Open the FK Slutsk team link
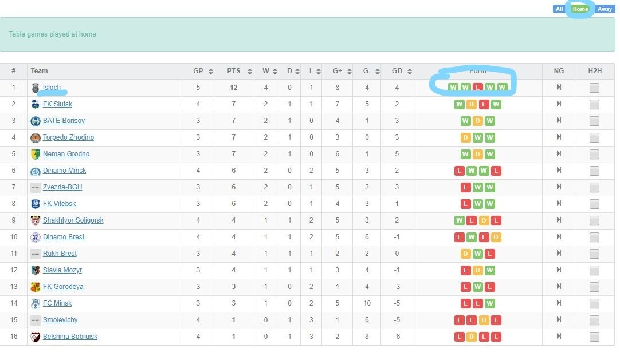Viewport: 620px width, 364px height. pos(57,104)
